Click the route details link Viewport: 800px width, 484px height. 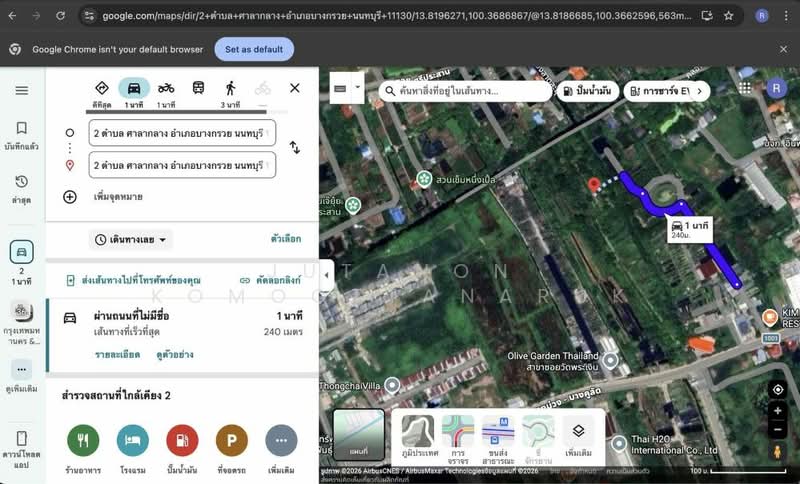[118, 355]
